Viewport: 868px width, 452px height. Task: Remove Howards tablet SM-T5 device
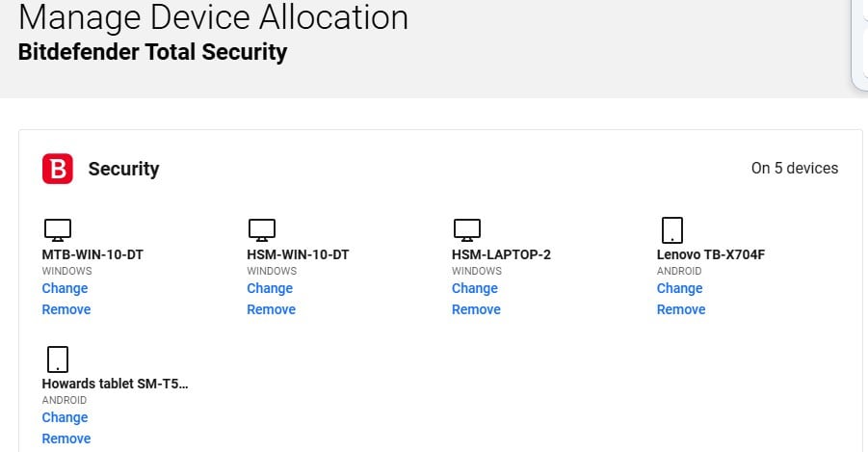(x=66, y=439)
